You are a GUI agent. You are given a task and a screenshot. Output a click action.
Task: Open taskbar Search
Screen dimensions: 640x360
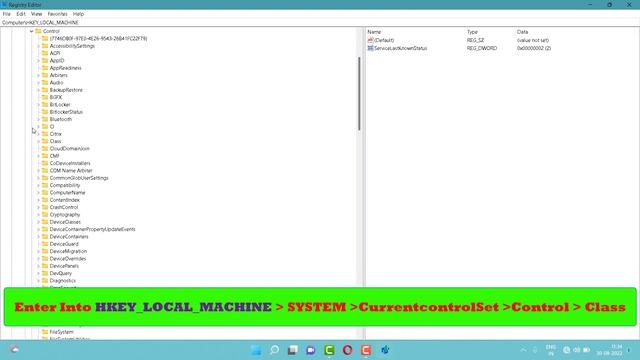274,350
